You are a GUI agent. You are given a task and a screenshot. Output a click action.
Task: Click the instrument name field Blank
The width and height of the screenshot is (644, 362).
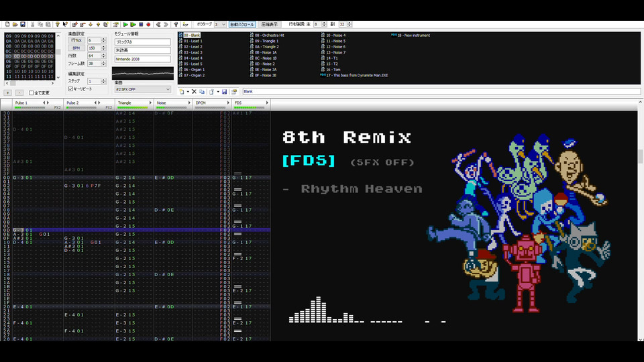[x=441, y=92]
